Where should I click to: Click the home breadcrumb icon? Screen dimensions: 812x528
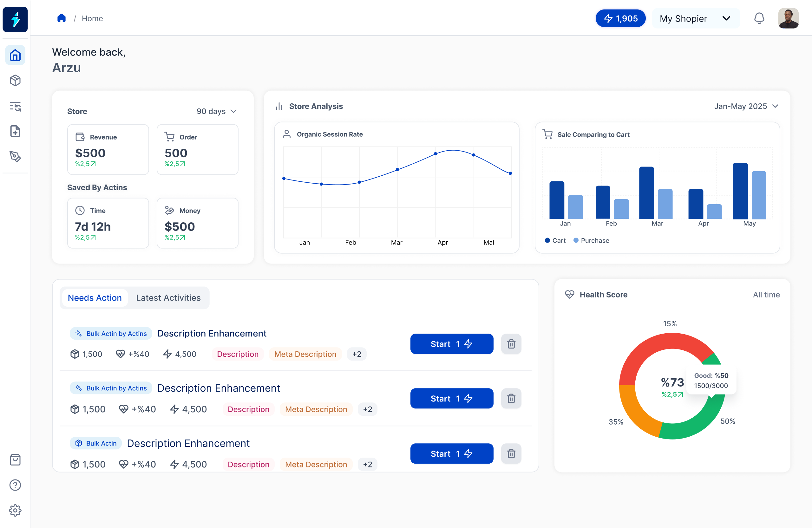tap(62, 18)
